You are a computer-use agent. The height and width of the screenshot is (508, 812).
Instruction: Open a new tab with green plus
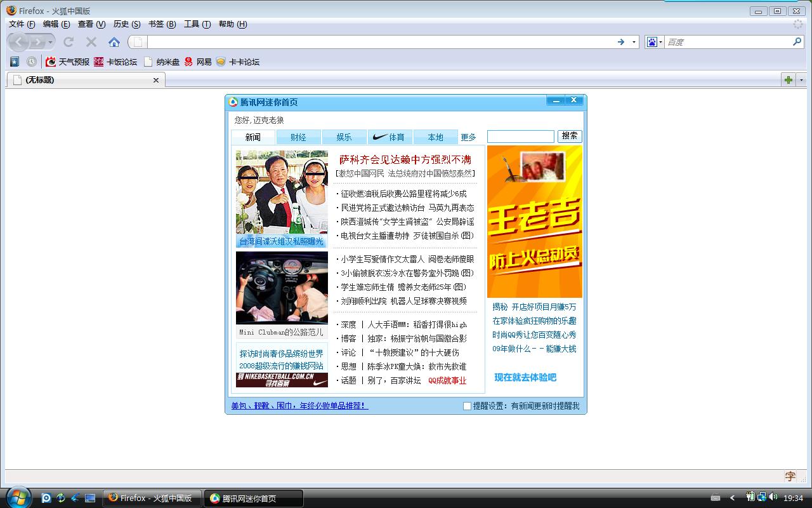(x=789, y=80)
